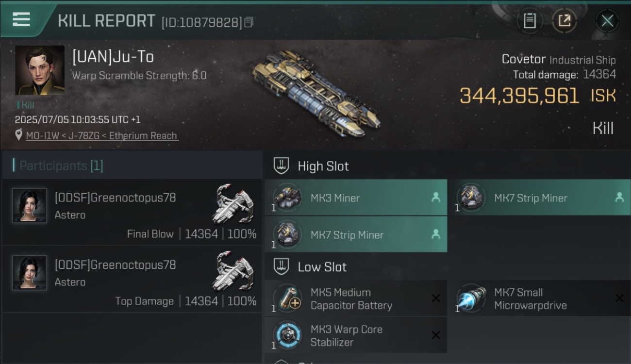
Task: Toggle the X mark on MK3 Warp Core Stabilizer
Action: point(436,335)
